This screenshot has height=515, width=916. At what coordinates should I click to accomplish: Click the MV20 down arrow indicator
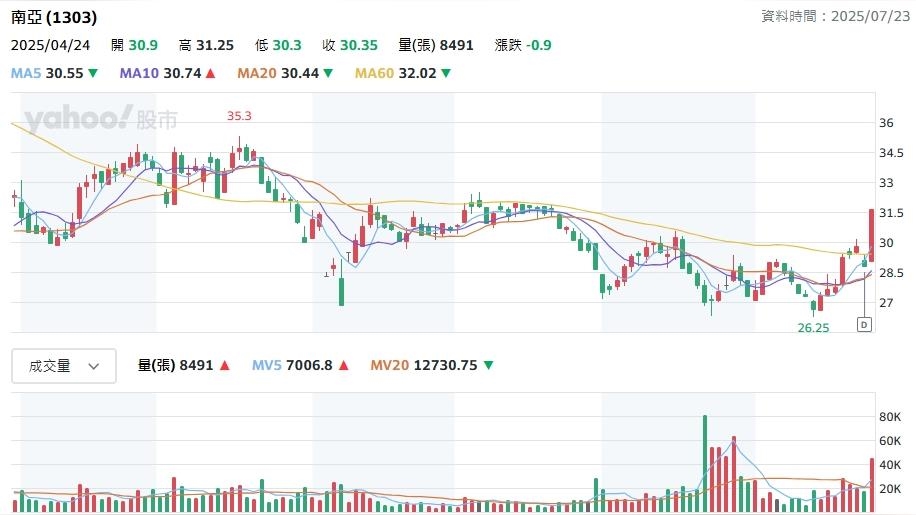[488, 366]
